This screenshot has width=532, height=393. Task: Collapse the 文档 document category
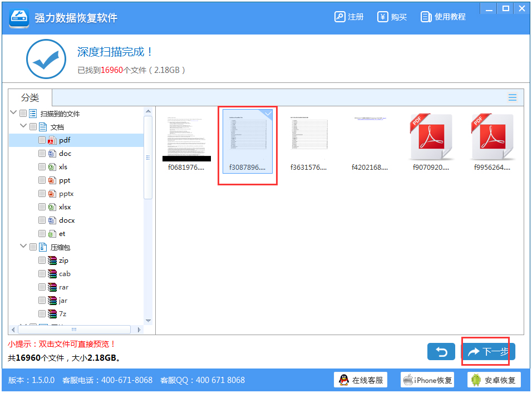(23, 126)
